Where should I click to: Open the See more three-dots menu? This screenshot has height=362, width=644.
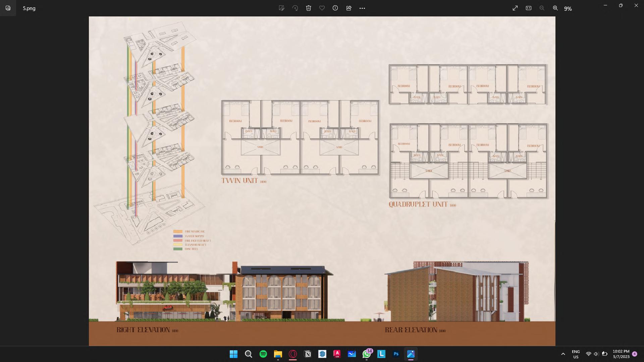click(x=362, y=8)
